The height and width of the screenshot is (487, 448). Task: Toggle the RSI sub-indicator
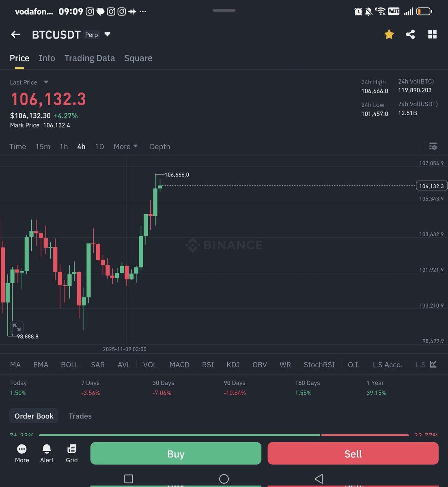[208, 365]
